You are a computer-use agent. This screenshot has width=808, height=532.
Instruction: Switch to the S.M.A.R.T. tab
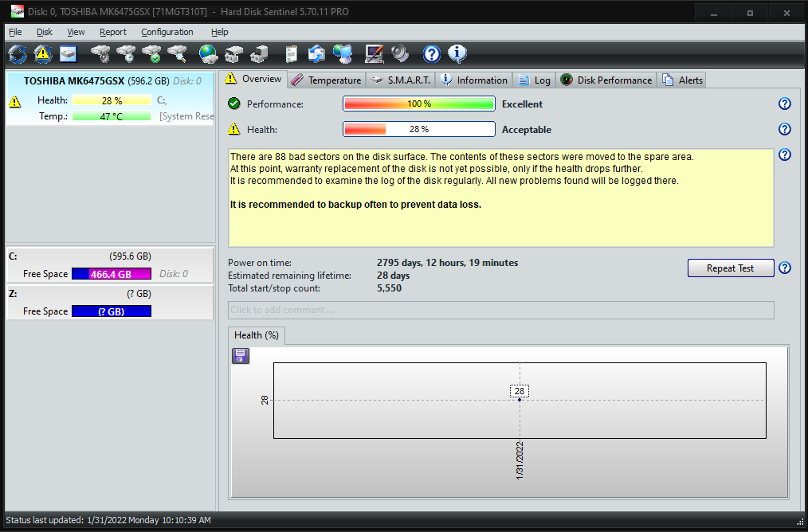[x=401, y=80]
